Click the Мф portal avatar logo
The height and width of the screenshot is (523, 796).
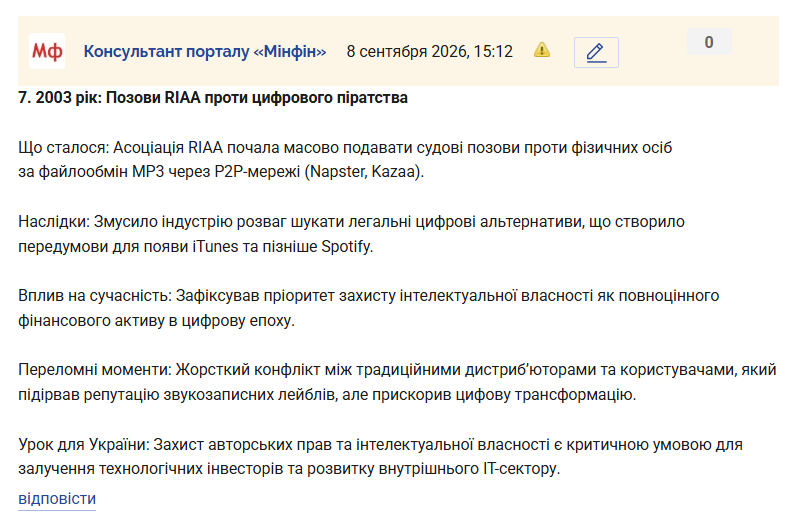click(47, 51)
